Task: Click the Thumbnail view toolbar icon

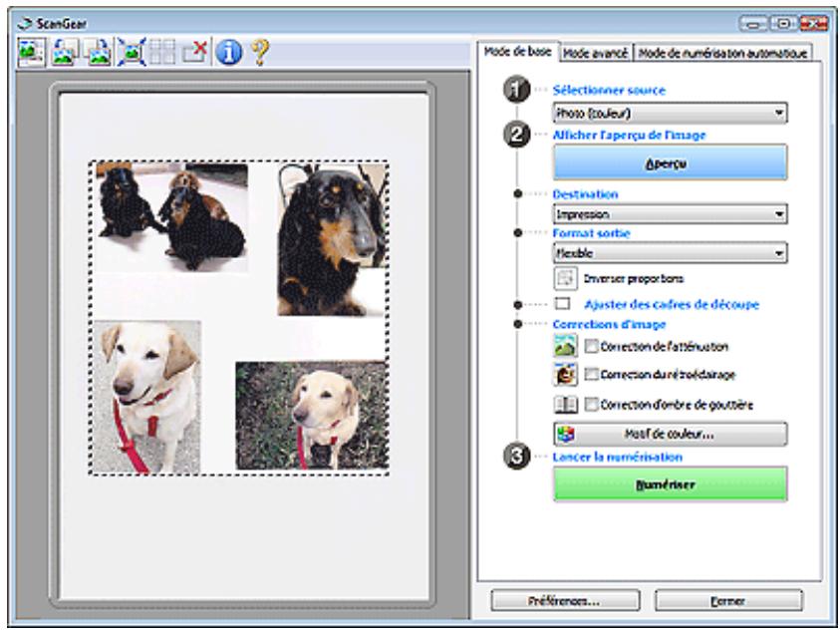Action: (x=31, y=53)
